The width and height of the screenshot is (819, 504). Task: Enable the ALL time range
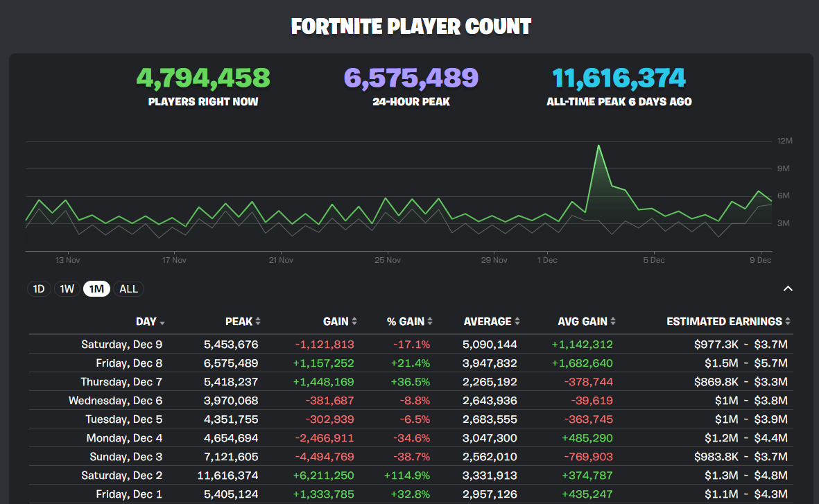(128, 288)
